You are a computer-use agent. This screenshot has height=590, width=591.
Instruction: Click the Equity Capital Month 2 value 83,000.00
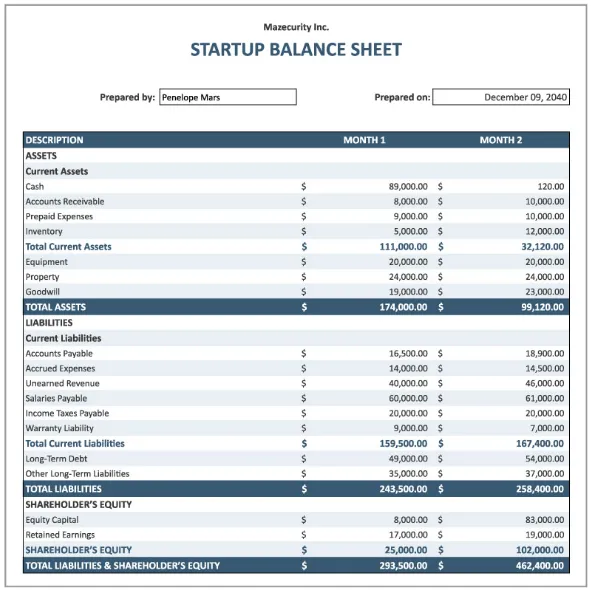(x=545, y=520)
